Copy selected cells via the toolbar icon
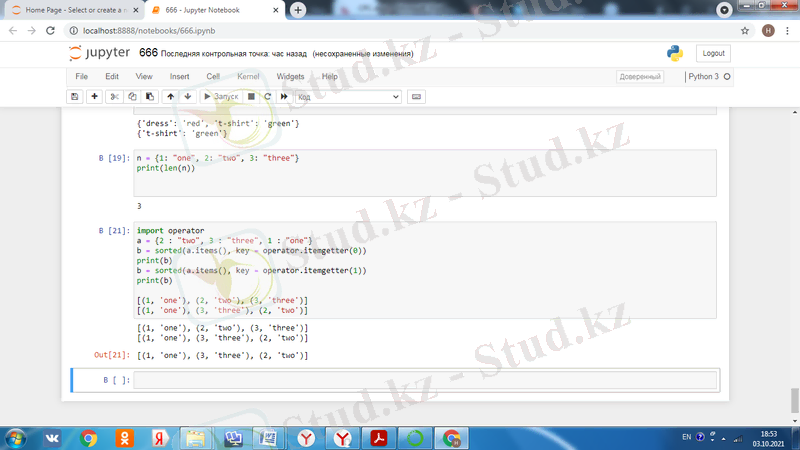This screenshot has height=450, width=800. tap(132, 96)
